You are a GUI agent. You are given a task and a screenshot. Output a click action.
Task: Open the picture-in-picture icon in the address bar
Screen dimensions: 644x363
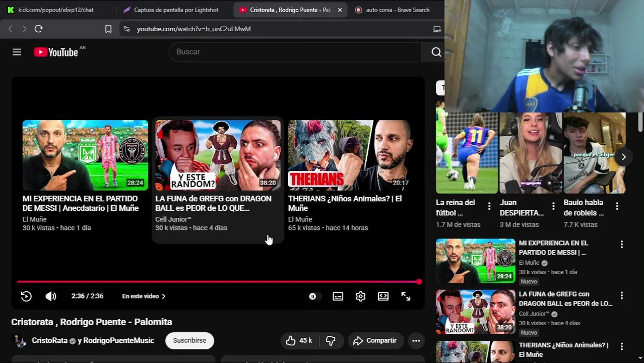437,29
